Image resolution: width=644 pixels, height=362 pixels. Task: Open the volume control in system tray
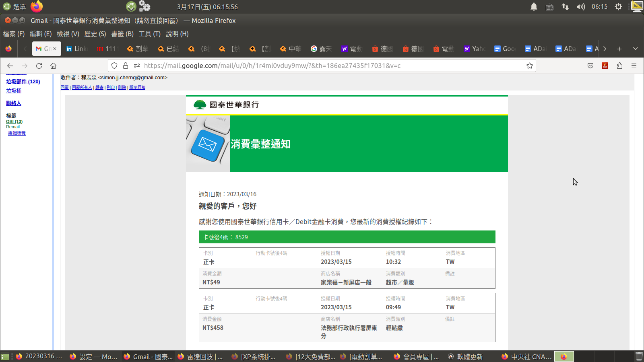point(580,7)
